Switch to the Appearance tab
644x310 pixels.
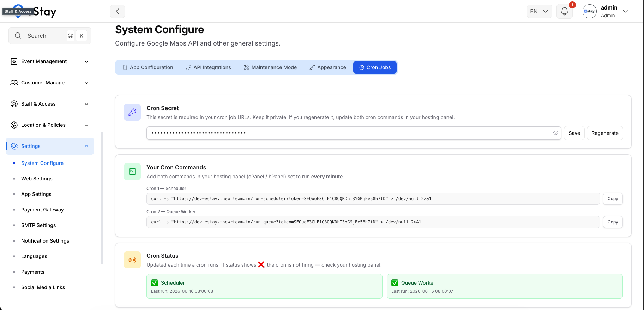pos(328,67)
